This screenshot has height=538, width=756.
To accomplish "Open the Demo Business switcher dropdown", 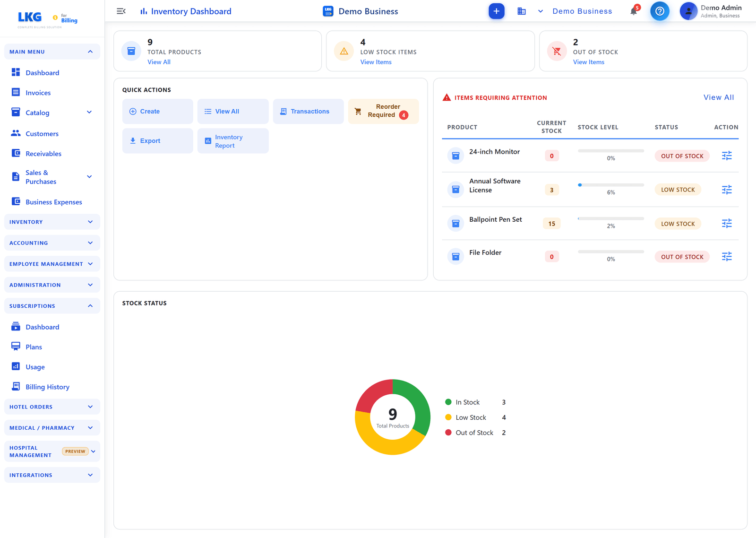I will [576, 11].
